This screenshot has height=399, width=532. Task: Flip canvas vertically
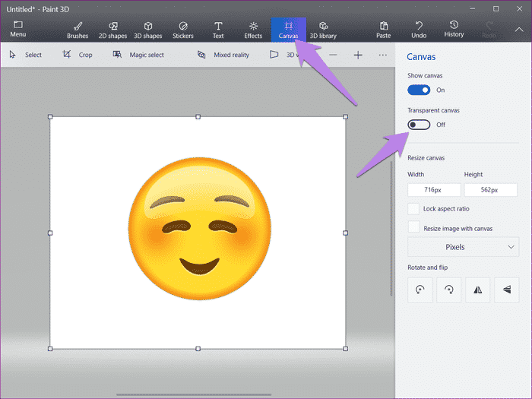coord(507,290)
